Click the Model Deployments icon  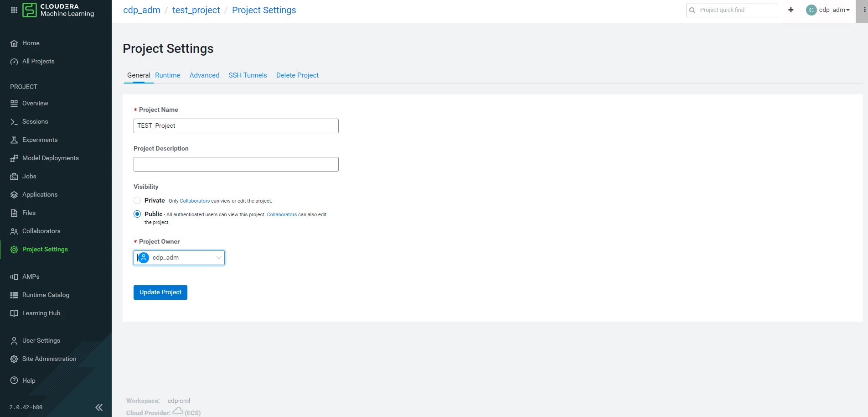14,158
